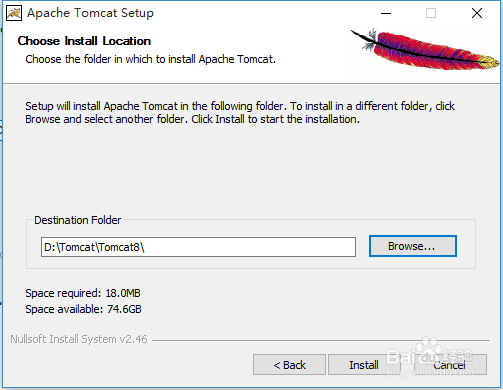Click the Nullsoft Install System v2.46 label
The image size is (503, 390).
click(79, 339)
